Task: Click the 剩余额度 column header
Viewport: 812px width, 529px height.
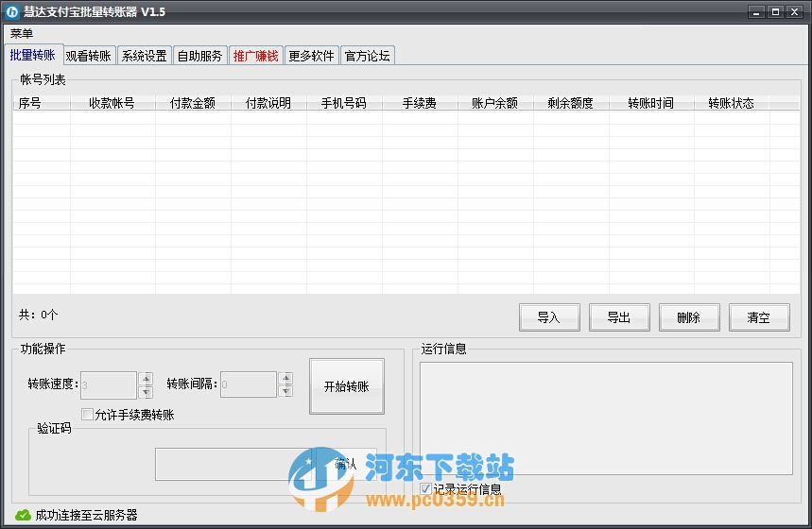Action: click(x=571, y=103)
